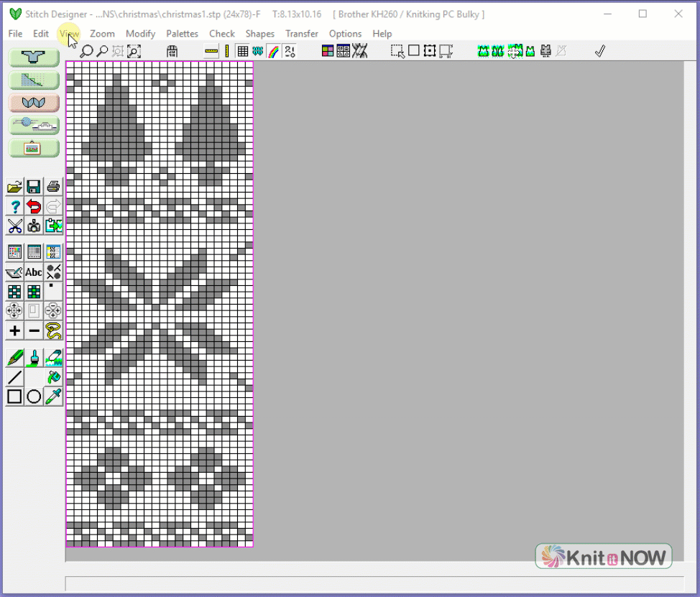Select the diagonal line tool

14,377
